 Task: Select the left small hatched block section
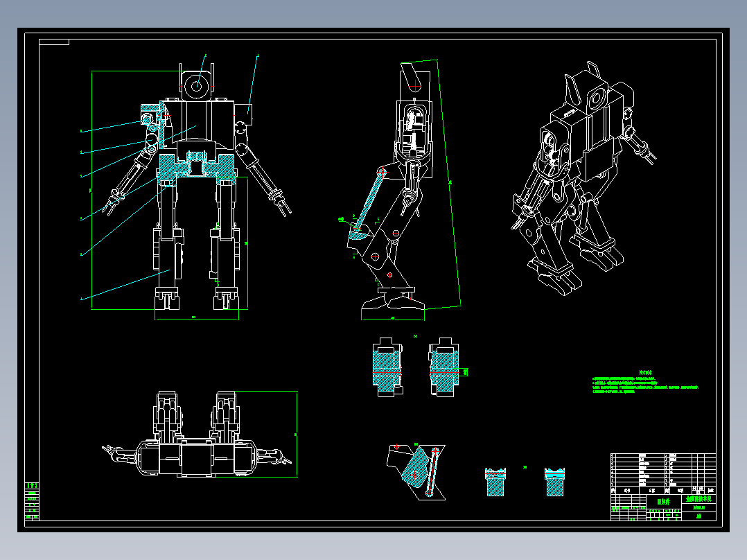tap(495, 482)
